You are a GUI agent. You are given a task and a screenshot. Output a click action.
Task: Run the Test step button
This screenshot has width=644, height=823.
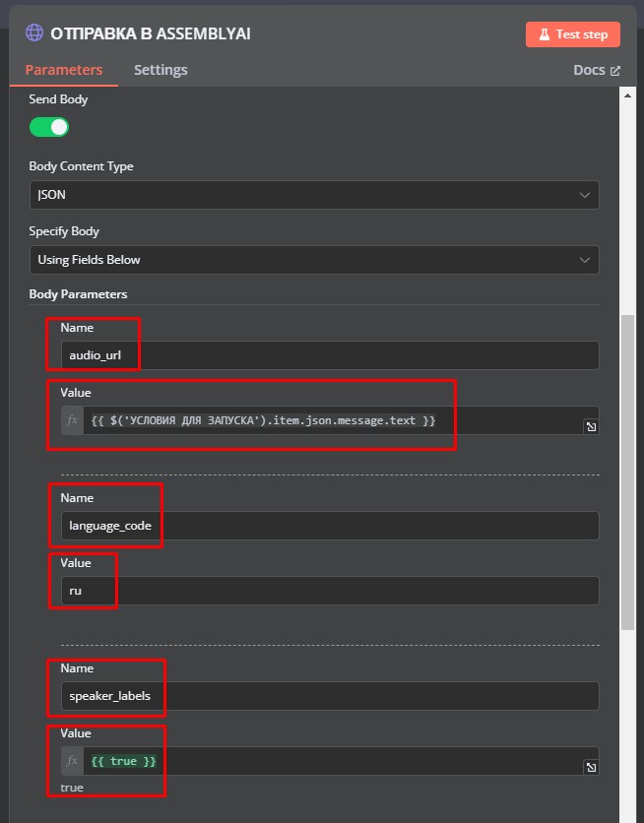pyautogui.click(x=573, y=34)
